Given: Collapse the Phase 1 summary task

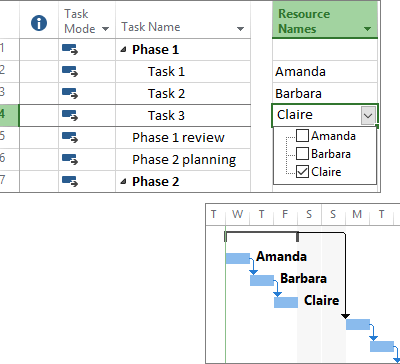Looking at the screenshot, I should click(124, 50).
